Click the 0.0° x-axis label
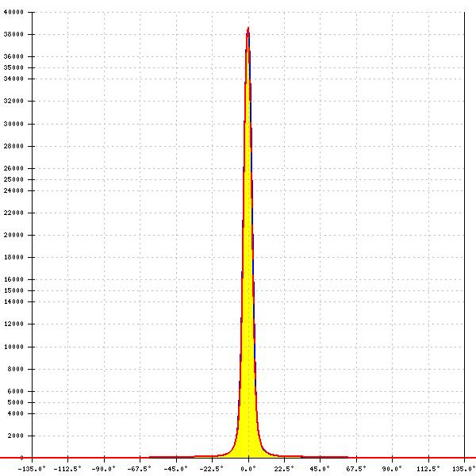 [x=248, y=469]
